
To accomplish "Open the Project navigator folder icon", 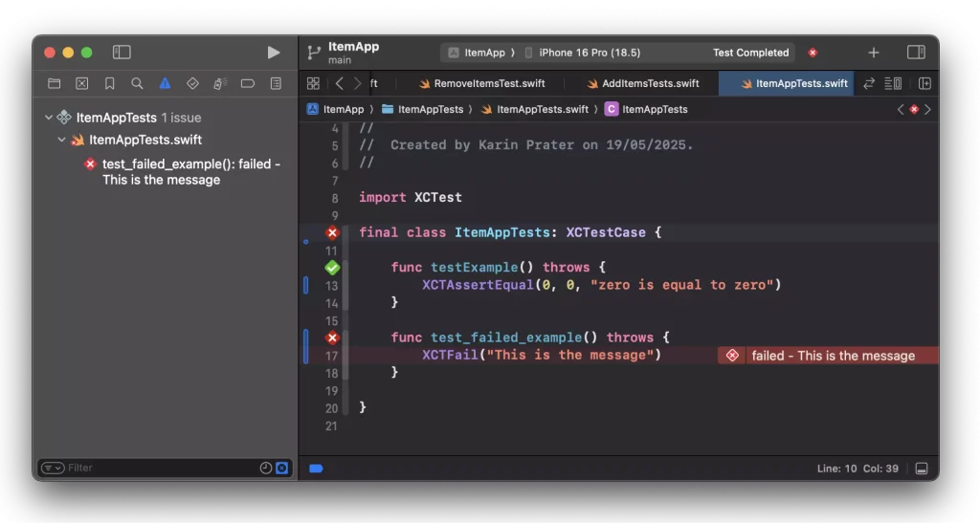I will tap(54, 84).
